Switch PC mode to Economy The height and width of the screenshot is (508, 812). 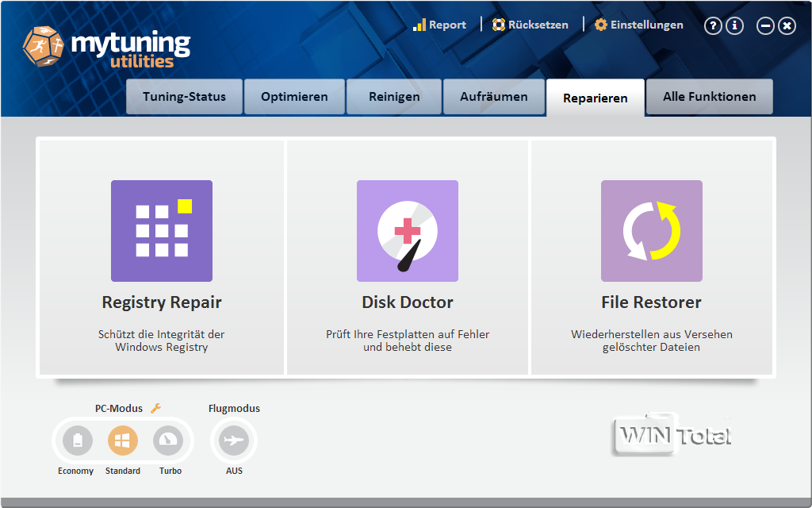[78, 441]
